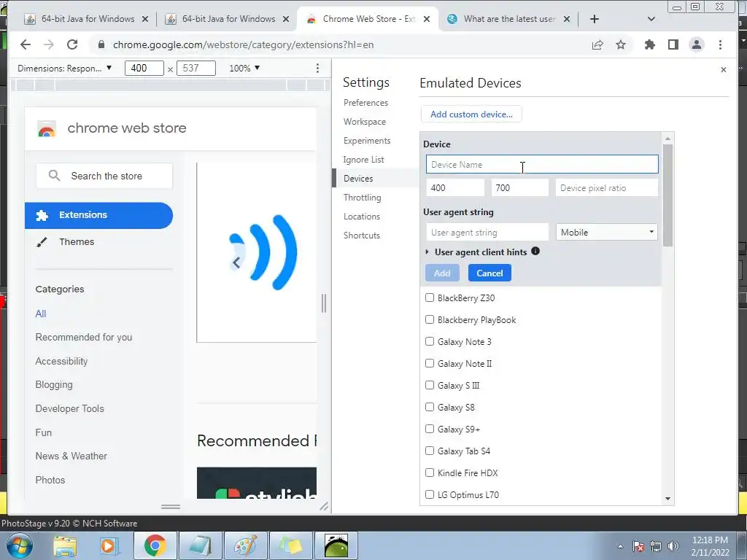
Task: Bookmark this page with the star icon
Action: click(621, 44)
